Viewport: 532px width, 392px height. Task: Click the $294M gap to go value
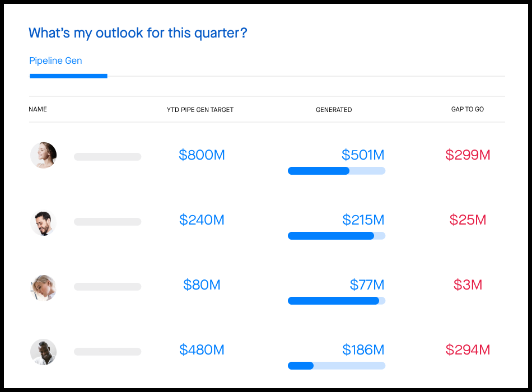468,351
